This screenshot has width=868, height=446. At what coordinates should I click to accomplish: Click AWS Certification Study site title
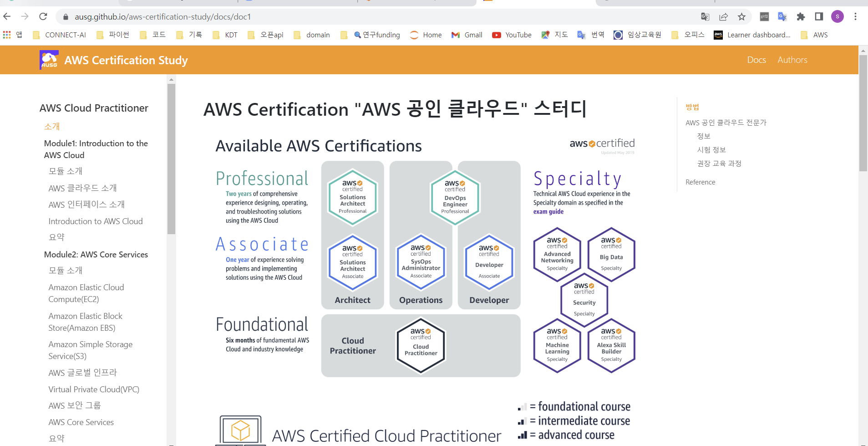pos(126,60)
